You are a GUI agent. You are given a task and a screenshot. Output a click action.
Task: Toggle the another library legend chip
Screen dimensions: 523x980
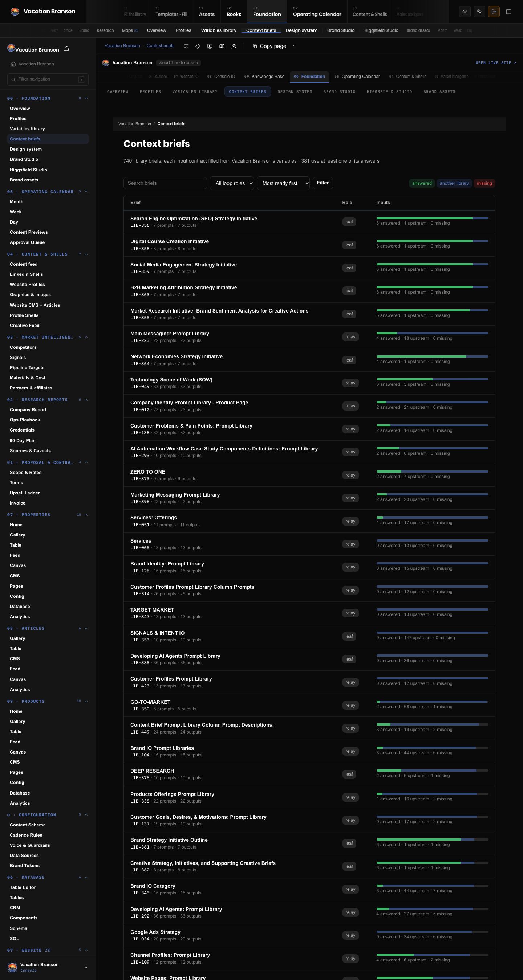(454, 183)
